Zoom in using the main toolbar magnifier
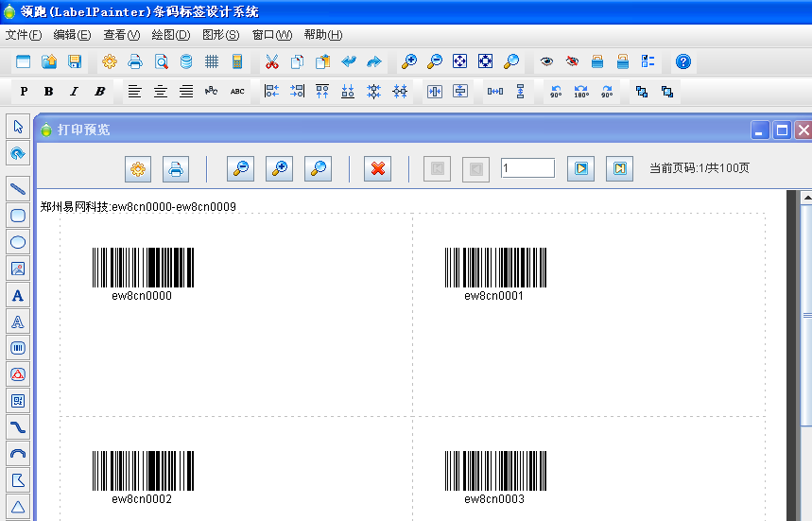This screenshot has height=521, width=812. 409,61
